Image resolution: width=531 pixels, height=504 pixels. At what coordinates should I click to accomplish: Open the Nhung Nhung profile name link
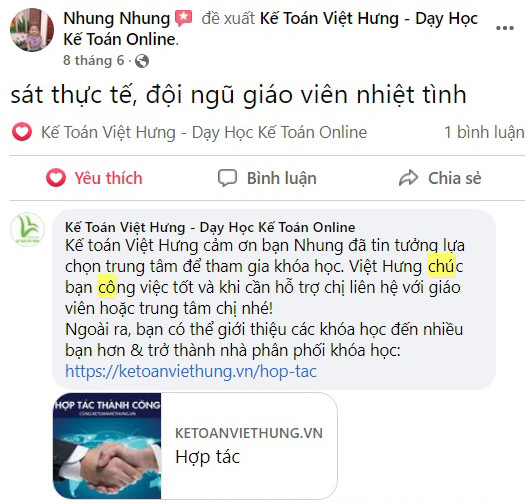116,18
